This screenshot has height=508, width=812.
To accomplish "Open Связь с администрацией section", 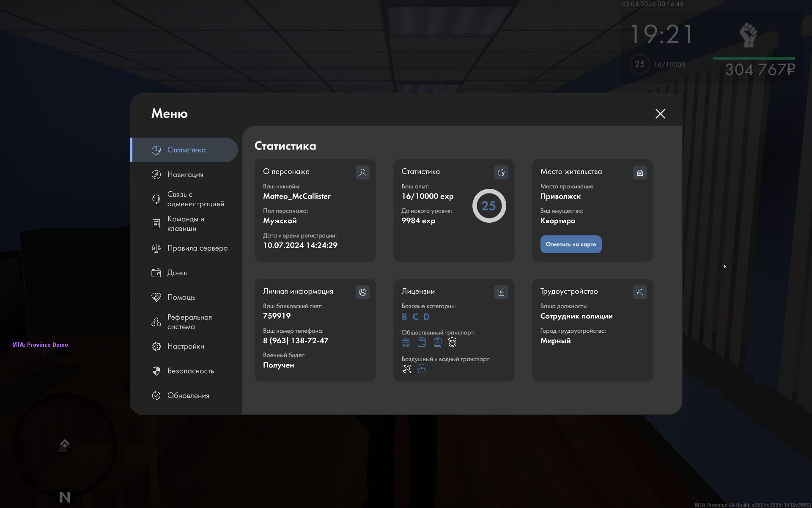I will pyautogui.click(x=195, y=199).
